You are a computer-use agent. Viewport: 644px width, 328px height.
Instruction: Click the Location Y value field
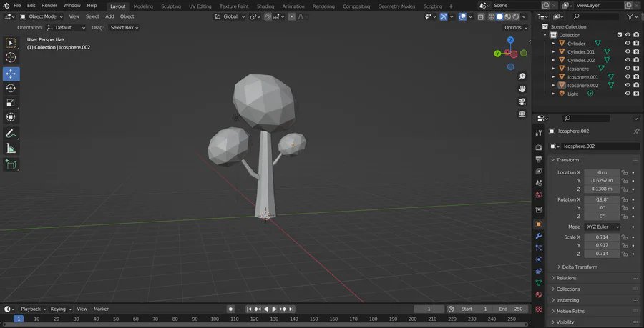(x=602, y=181)
